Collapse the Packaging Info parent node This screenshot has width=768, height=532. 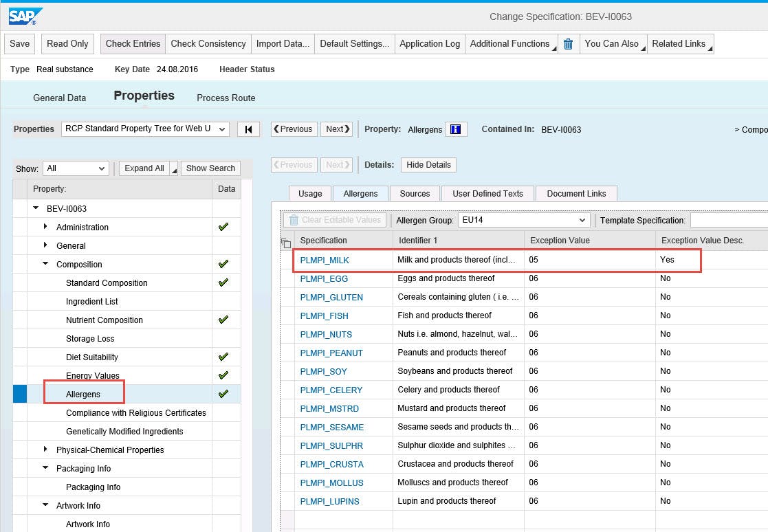click(x=45, y=468)
